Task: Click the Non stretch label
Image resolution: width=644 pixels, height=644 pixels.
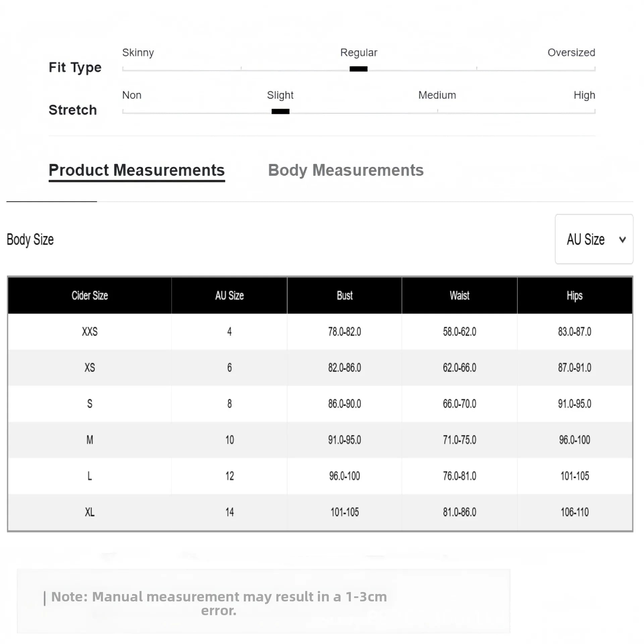Action: [x=131, y=95]
